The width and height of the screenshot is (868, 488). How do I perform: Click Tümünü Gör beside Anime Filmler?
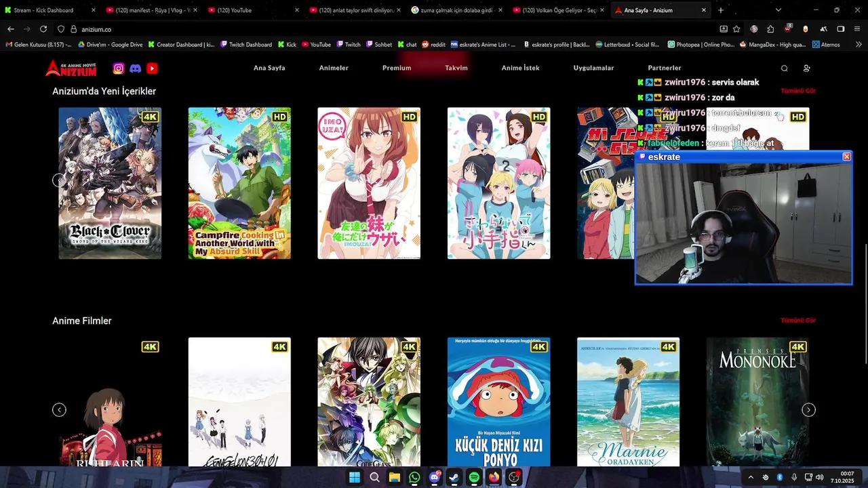click(x=797, y=321)
